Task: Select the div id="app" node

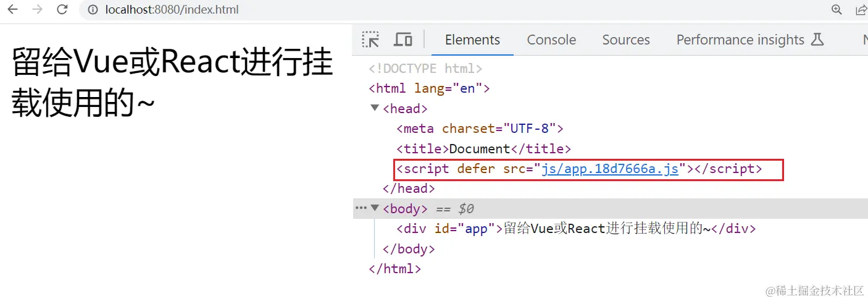Action: click(x=575, y=229)
